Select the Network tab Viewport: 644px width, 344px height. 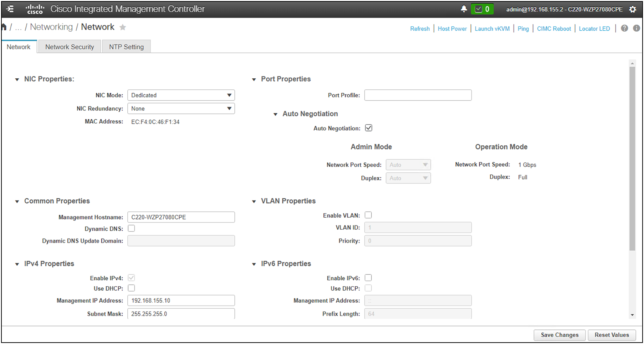tap(19, 47)
